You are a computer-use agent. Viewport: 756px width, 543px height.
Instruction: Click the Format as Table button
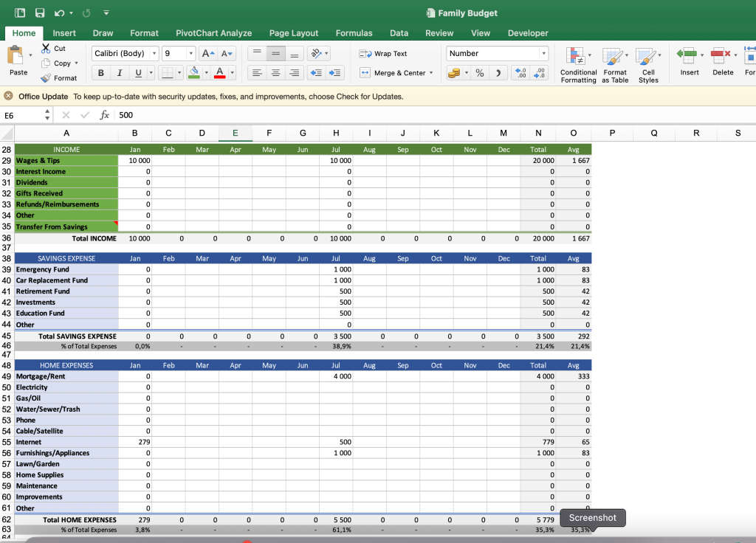(615, 64)
